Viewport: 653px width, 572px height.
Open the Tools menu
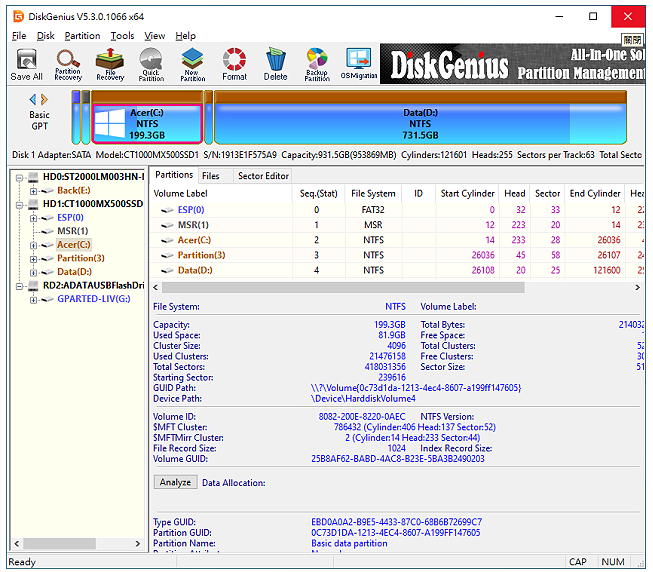[122, 36]
